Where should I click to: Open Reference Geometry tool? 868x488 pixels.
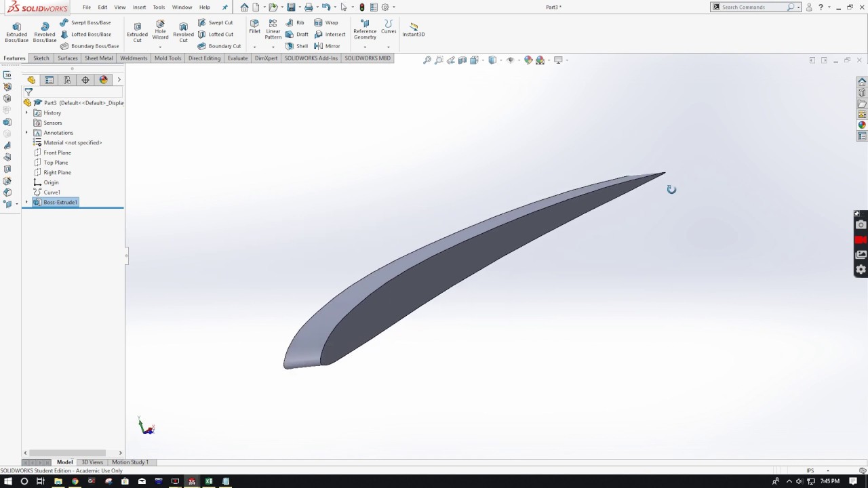click(365, 29)
